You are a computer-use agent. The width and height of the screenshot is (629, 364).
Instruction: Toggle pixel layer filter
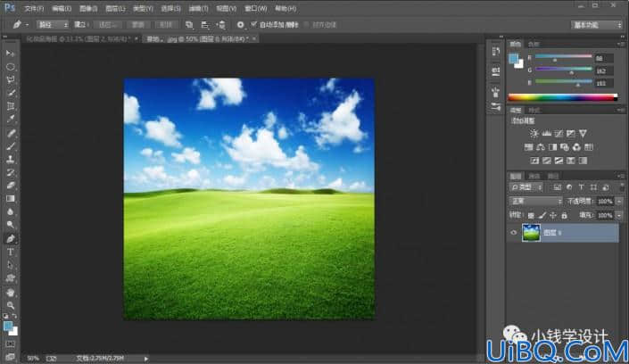(558, 187)
